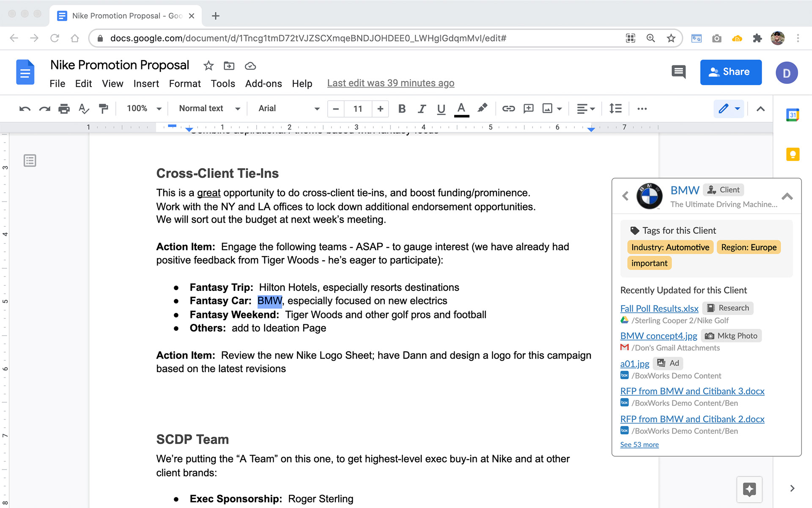
Task: Click the font size field showing 11
Action: tap(358, 109)
